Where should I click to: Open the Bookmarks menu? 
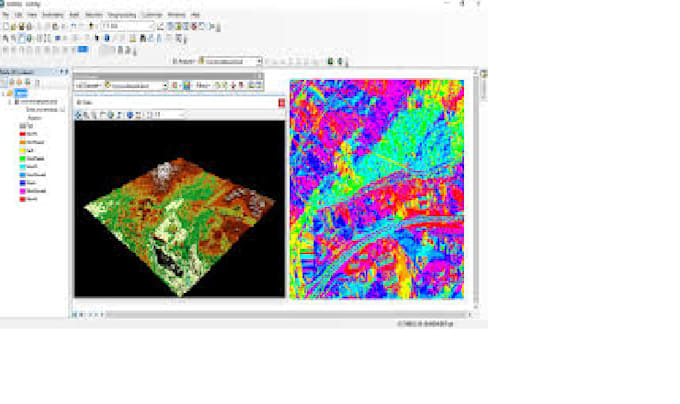[53, 15]
